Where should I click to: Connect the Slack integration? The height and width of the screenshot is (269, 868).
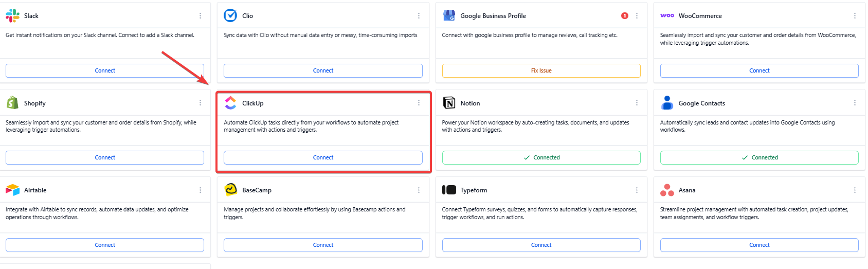tap(105, 70)
